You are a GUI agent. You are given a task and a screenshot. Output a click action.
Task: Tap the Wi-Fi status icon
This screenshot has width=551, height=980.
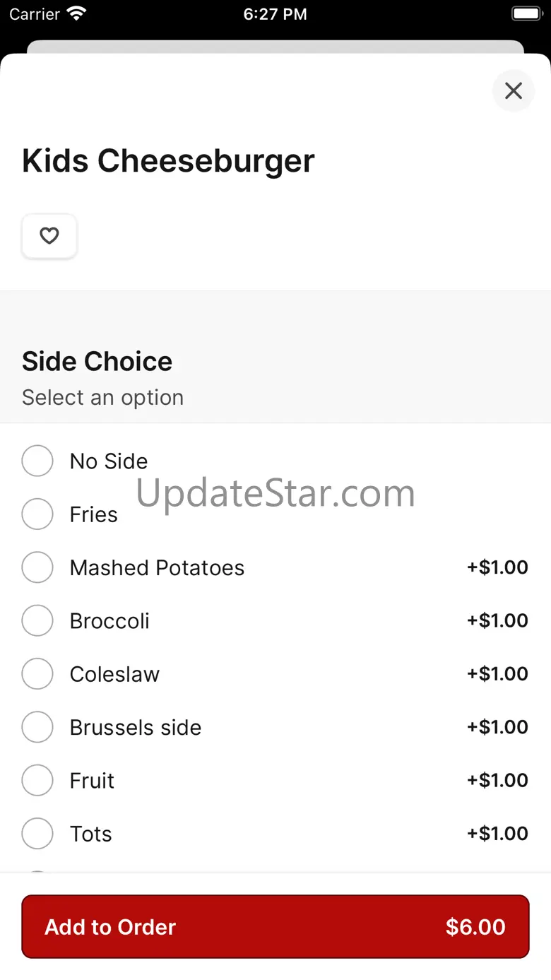coord(76,13)
